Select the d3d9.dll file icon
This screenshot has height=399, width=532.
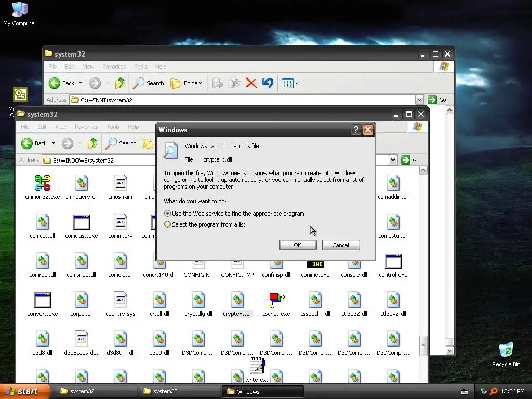[x=159, y=339]
